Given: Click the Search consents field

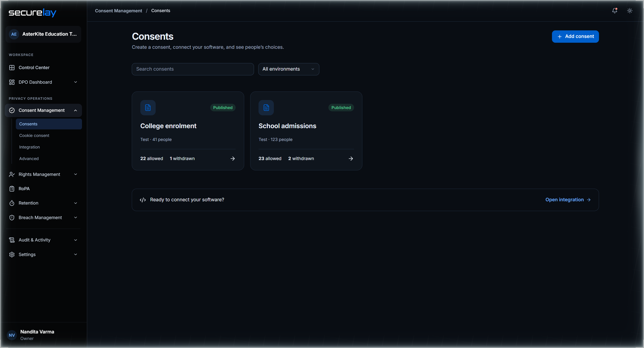Looking at the screenshot, I should click(x=193, y=69).
